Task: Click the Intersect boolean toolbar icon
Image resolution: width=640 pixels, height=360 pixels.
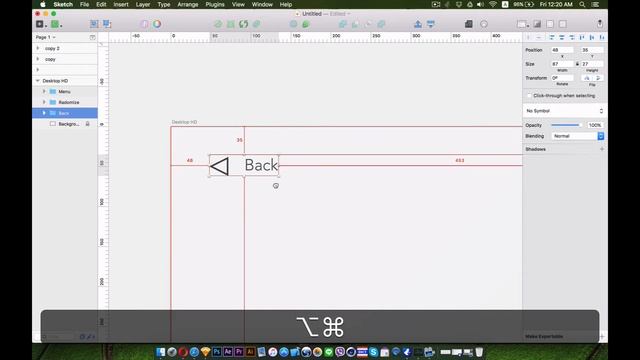Action: (x=368, y=24)
